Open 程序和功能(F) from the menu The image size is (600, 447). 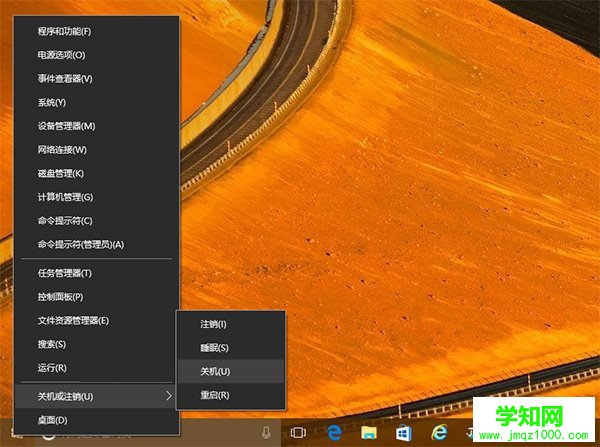click(96, 31)
